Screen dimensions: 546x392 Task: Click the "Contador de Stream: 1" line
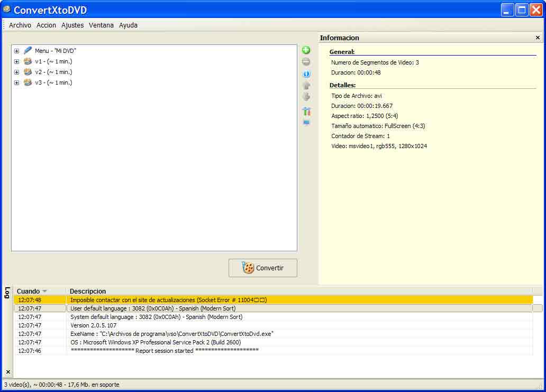point(360,136)
